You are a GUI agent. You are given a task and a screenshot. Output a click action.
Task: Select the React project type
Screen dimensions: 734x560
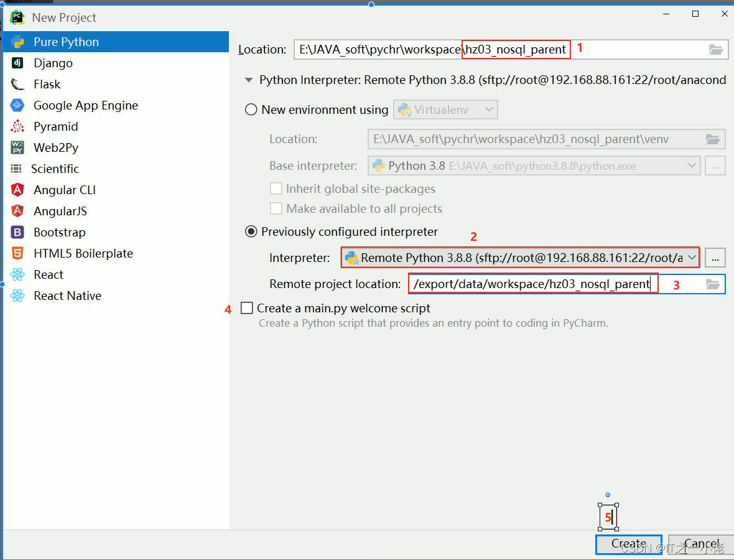tap(116, 274)
